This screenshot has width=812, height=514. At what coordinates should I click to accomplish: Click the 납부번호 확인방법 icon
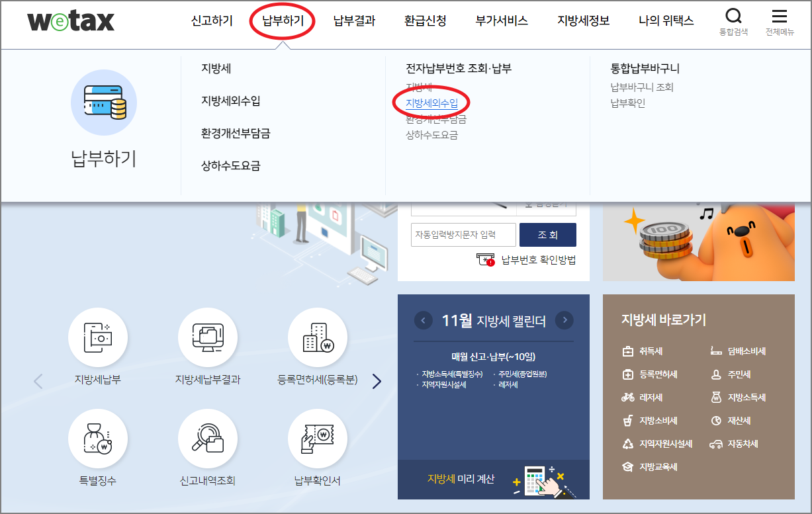[486, 260]
